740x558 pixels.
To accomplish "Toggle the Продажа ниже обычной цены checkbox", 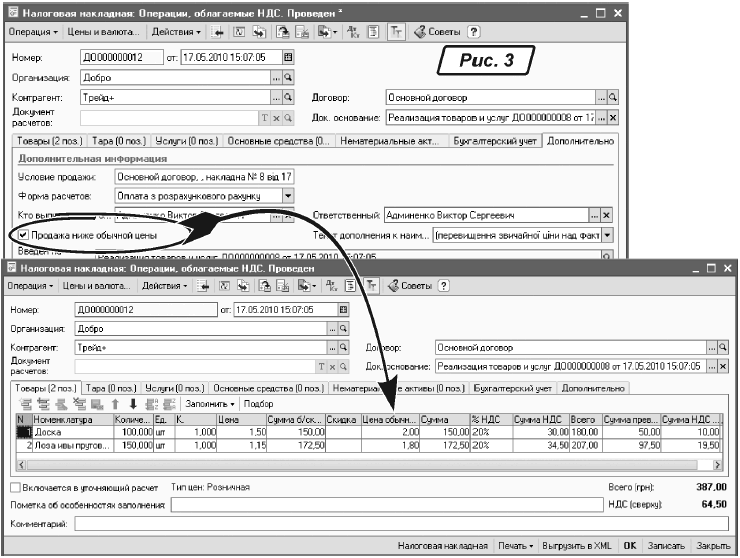I will [23, 234].
